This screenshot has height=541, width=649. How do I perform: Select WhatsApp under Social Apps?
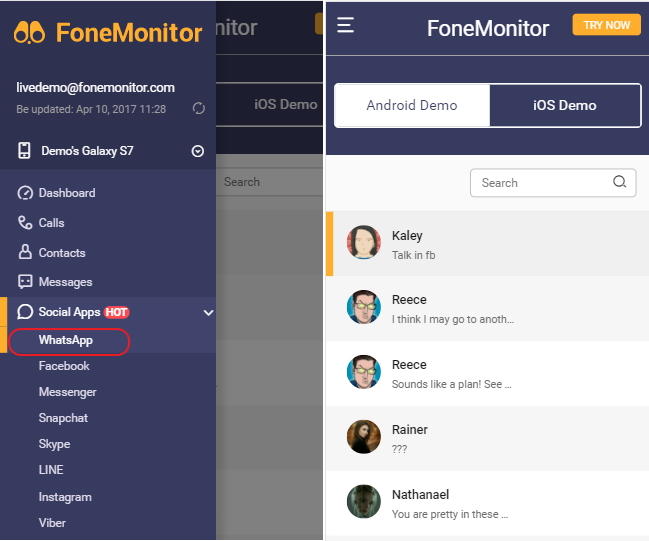65,340
